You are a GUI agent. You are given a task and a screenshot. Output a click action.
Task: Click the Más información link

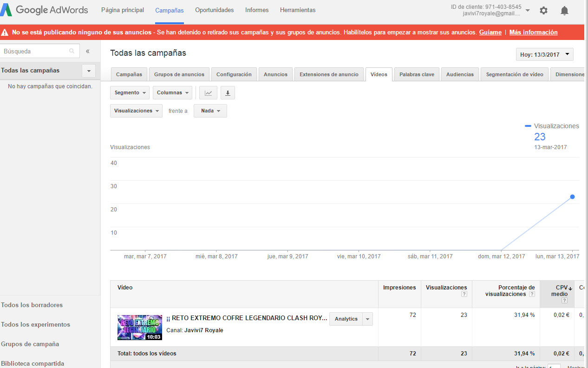tap(534, 33)
